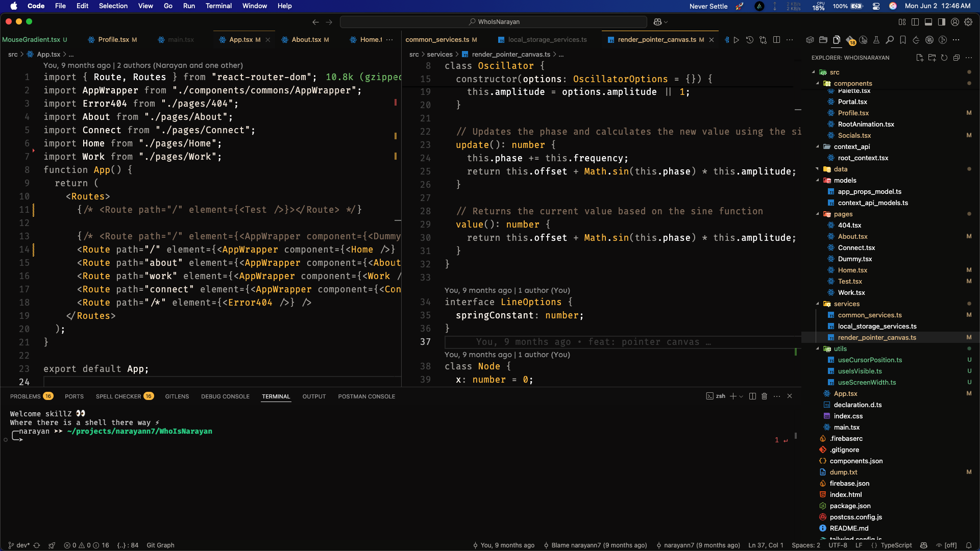980x551 pixels.
Task: Run the file with play icon
Action: [737, 40]
